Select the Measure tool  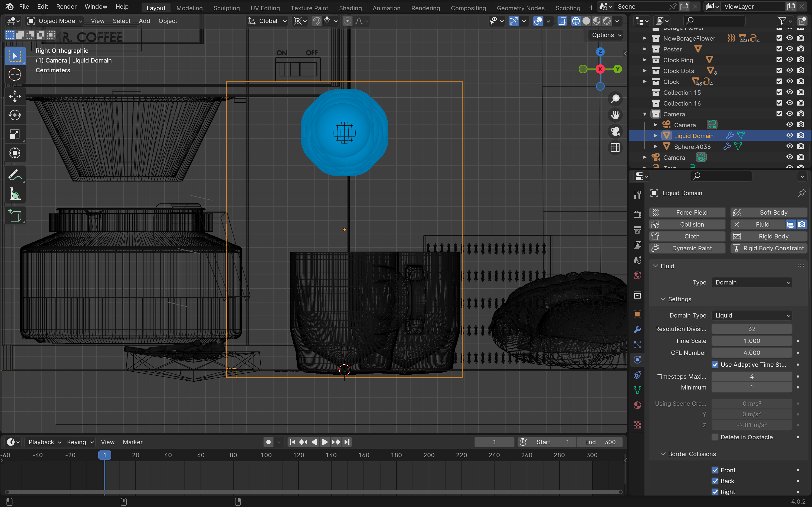tap(15, 194)
